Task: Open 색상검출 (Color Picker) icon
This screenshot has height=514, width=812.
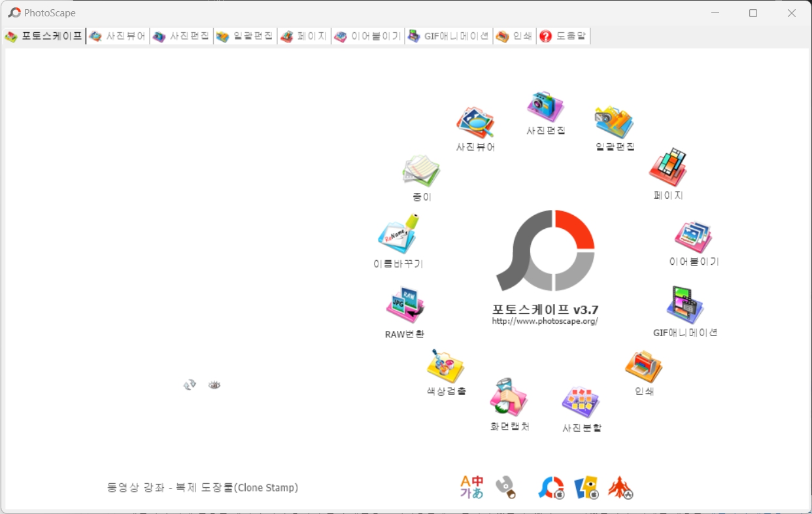Action: pos(446,372)
